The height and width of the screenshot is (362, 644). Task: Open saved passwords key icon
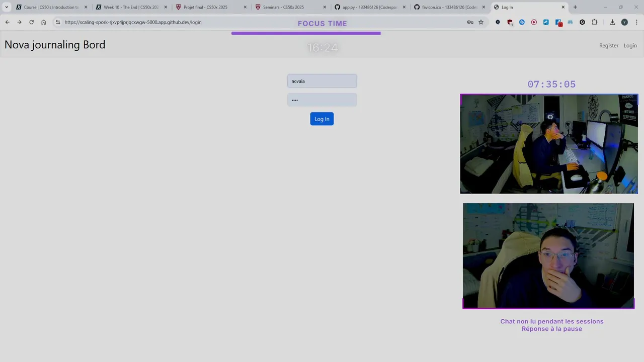(x=470, y=22)
